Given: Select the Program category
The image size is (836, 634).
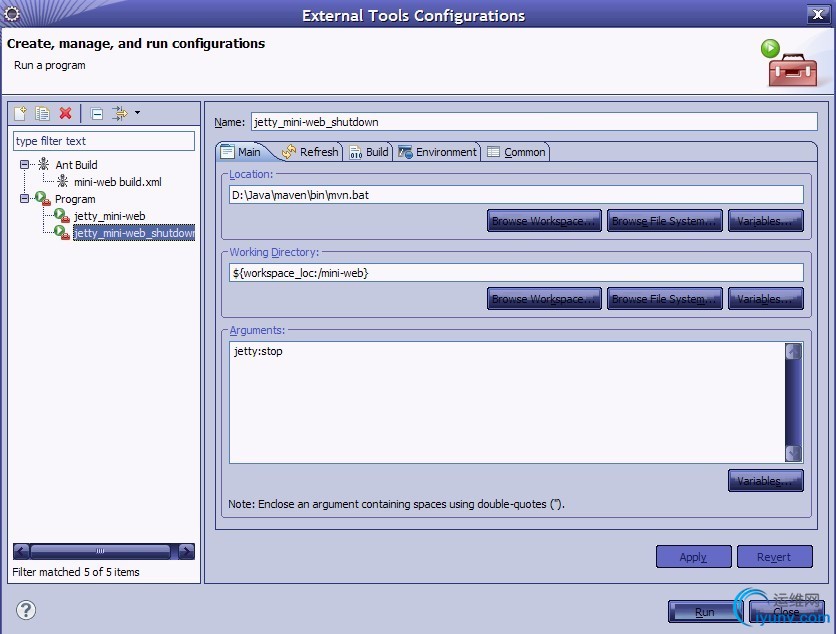Looking at the screenshot, I should click(75, 199).
